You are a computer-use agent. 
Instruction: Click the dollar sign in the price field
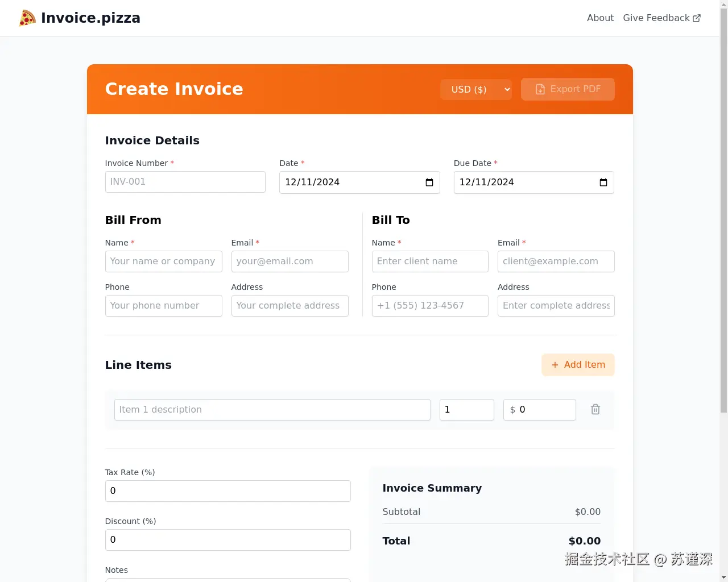click(512, 409)
